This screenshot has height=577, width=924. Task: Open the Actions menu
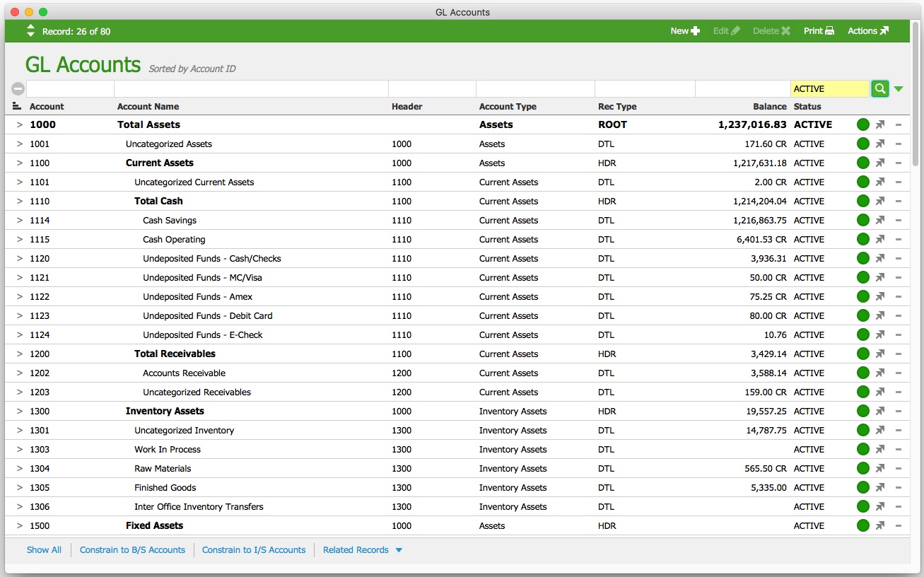point(867,31)
